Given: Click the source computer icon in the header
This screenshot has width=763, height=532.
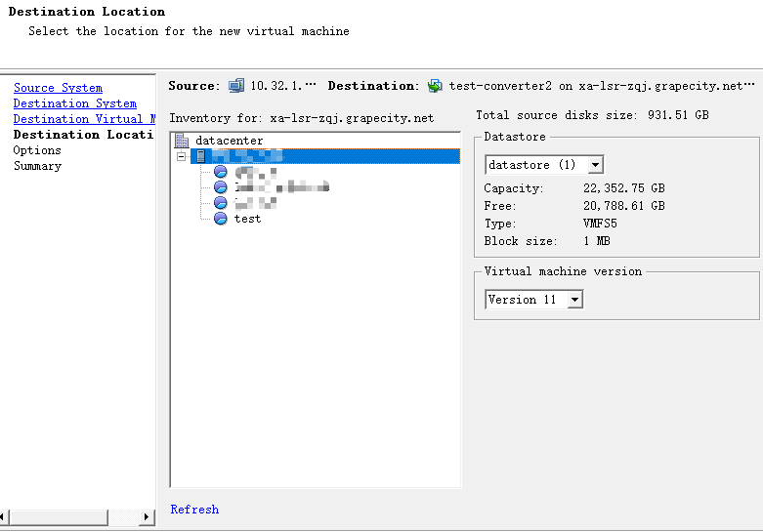Looking at the screenshot, I should pyautogui.click(x=236, y=86).
